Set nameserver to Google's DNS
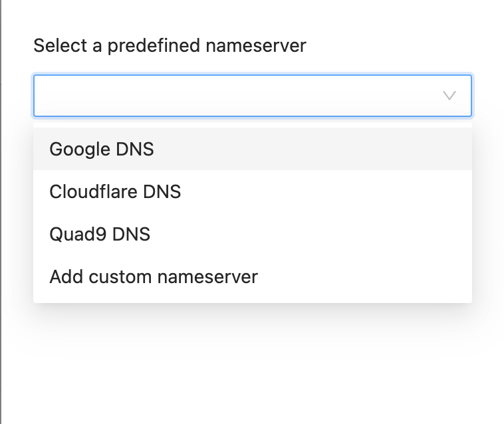 click(x=102, y=149)
